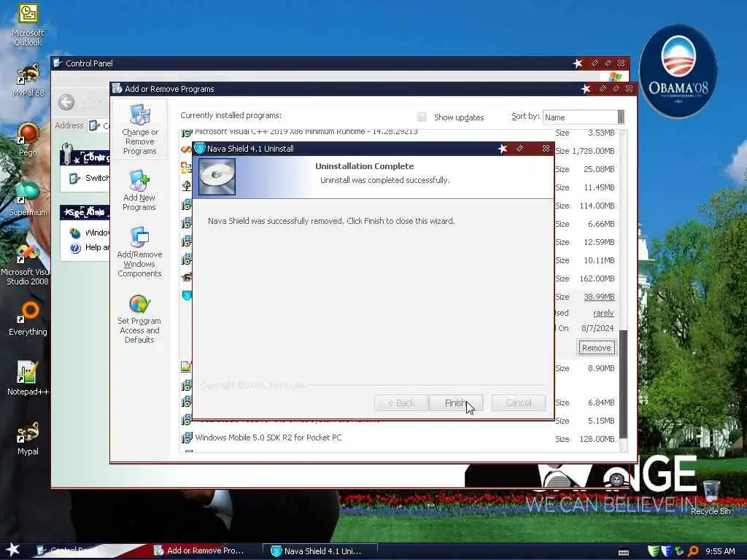
Task: Open MyPal 68 desktop shortcut
Action: point(28,81)
